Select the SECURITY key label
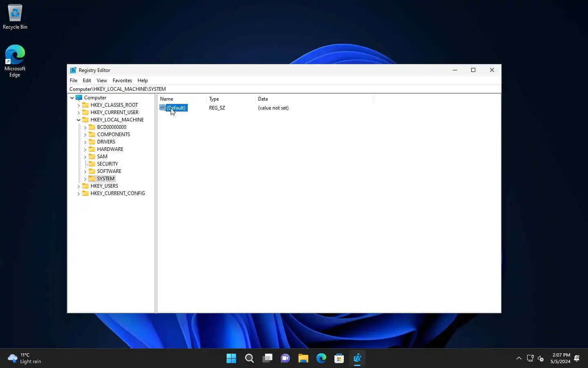This screenshot has height=368, width=588. [x=107, y=164]
